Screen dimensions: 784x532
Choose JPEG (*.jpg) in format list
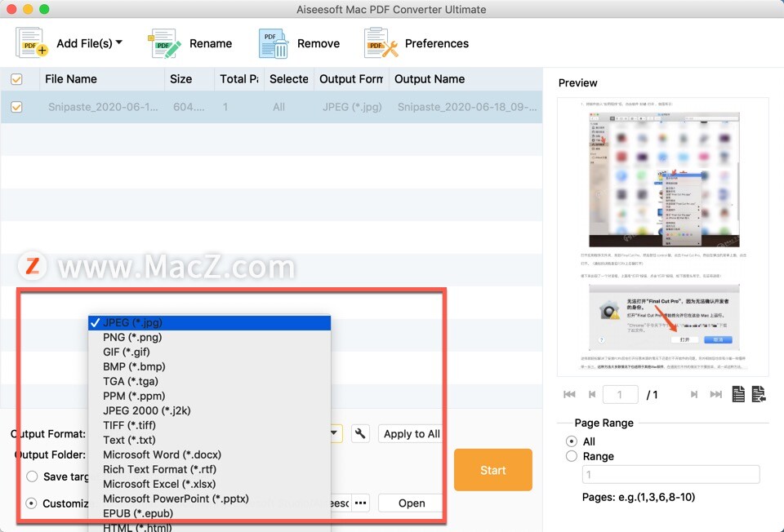coord(210,322)
